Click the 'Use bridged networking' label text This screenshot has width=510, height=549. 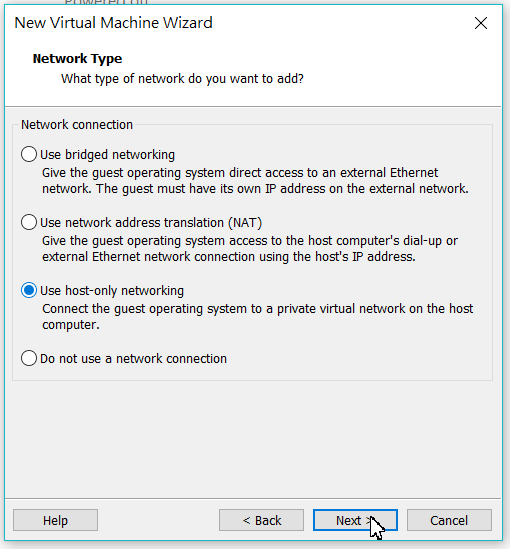pos(107,155)
